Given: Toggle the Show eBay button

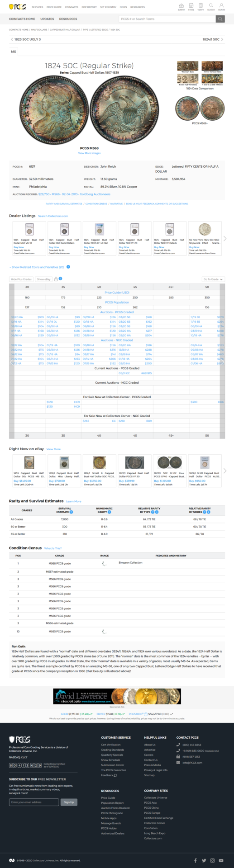Looking at the screenshot, I should tap(44, 279).
